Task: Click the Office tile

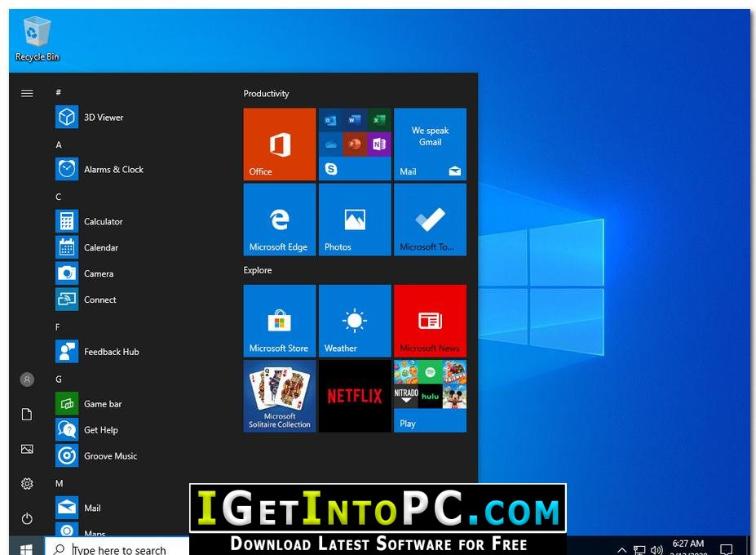Action: pos(280,144)
